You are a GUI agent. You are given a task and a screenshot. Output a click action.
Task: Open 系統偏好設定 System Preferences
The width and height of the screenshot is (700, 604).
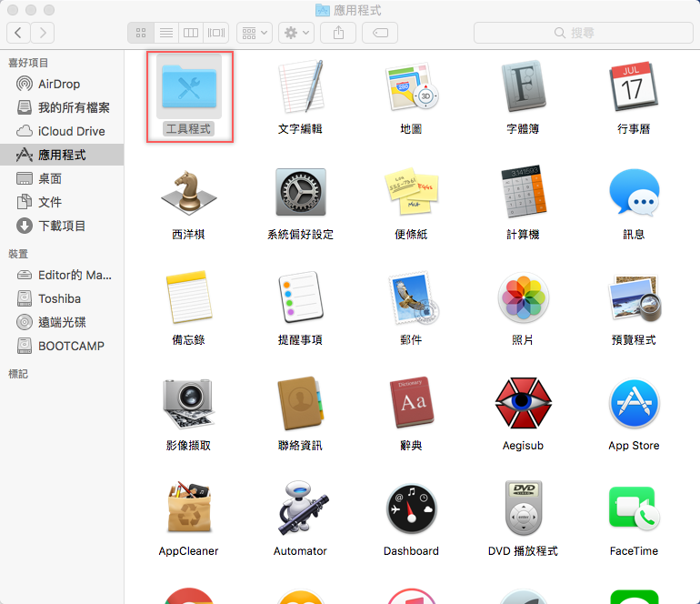click(300, 192)
